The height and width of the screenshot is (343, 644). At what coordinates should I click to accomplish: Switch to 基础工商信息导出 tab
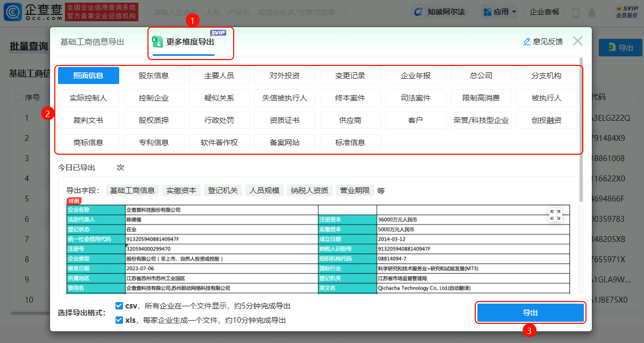pyautogui.click(x=92, y=42)
